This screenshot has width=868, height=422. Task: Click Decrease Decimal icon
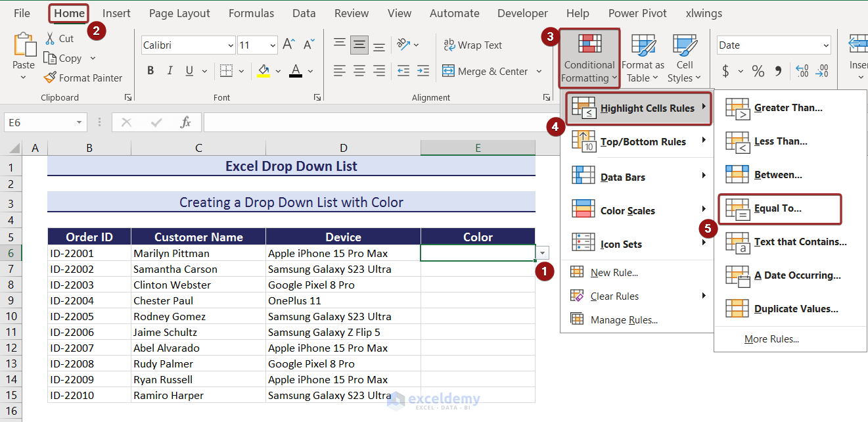(822, 71)
